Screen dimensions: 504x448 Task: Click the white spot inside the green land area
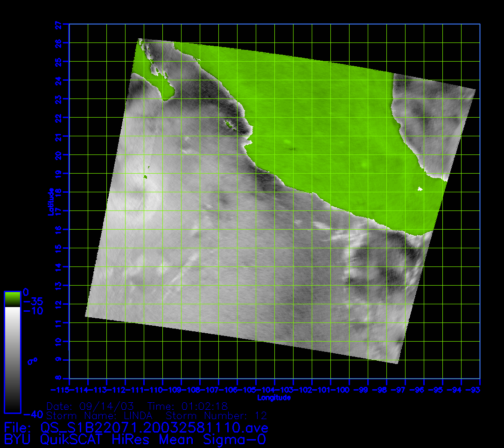click(420, 189)
